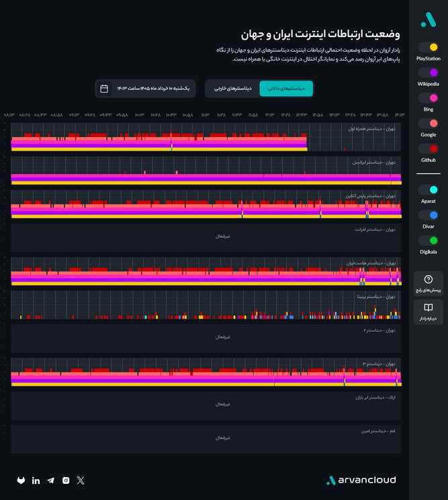448x500 pixels.
Task: Click 'غیرفعال' in the Arak datacenter panel
Action: (x=223, y=404)
